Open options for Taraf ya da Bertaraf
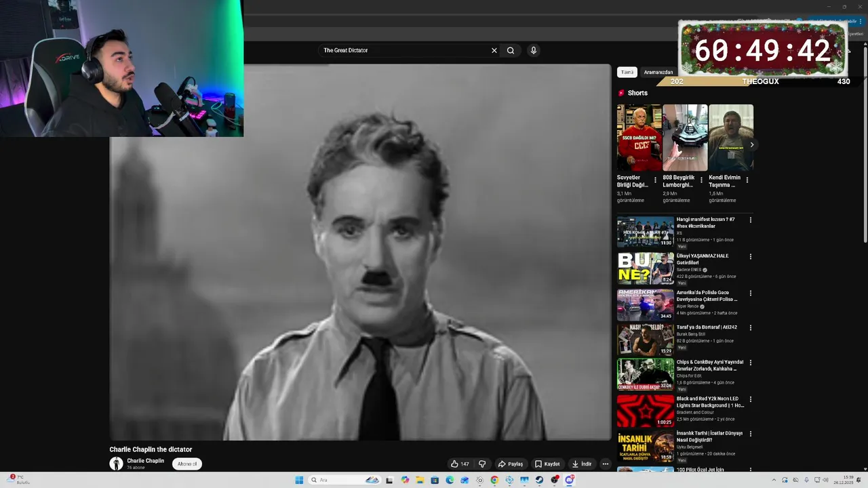Image resolution: width=868 pixels, height=488 pixels. [x=750, y=328]
